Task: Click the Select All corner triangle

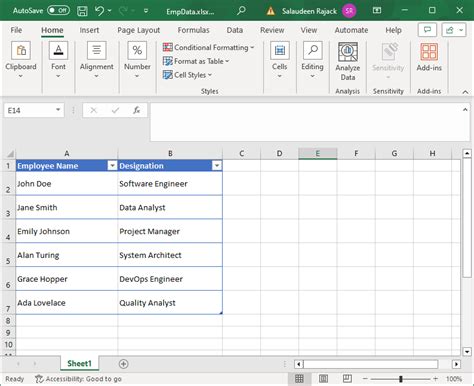Action: point(10,154)
